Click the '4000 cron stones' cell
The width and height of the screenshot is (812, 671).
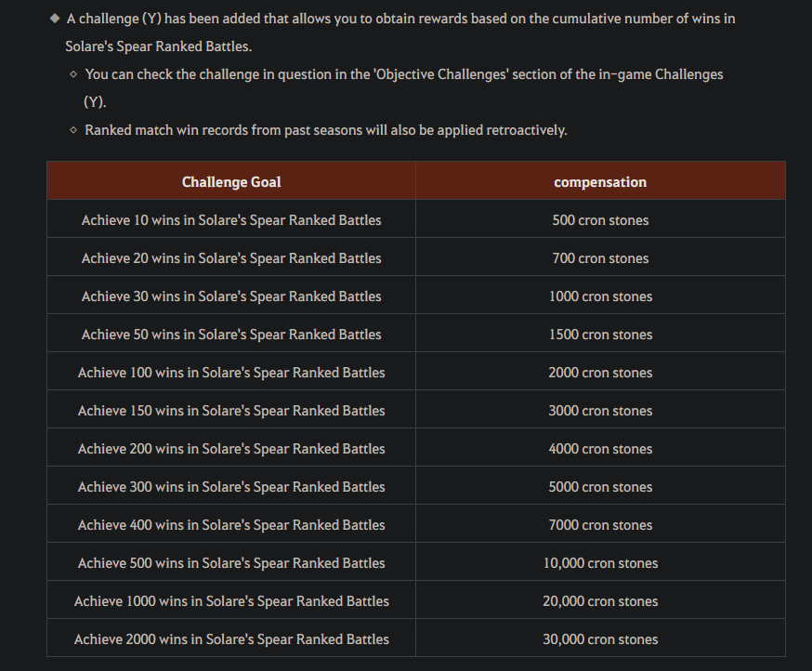point(600,449)
